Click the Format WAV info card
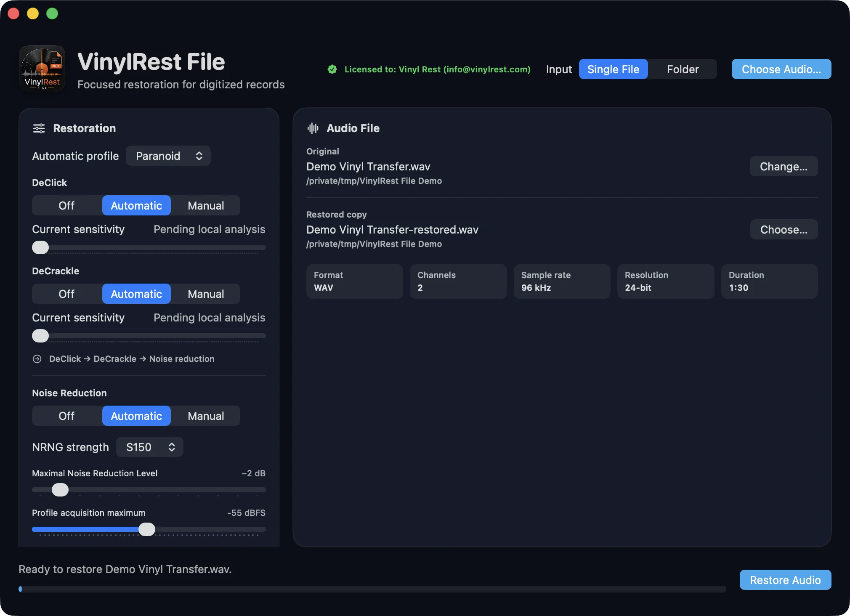 (x=355, y=281)
